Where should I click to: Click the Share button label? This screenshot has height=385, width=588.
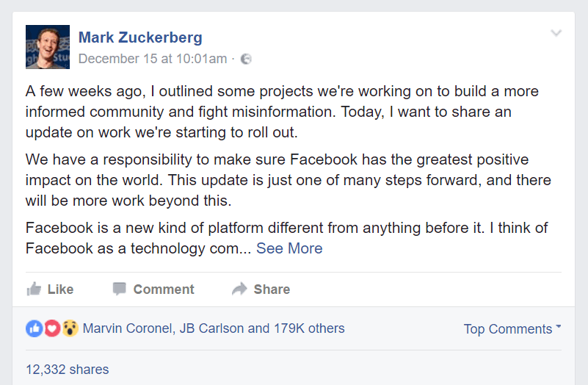272,289
